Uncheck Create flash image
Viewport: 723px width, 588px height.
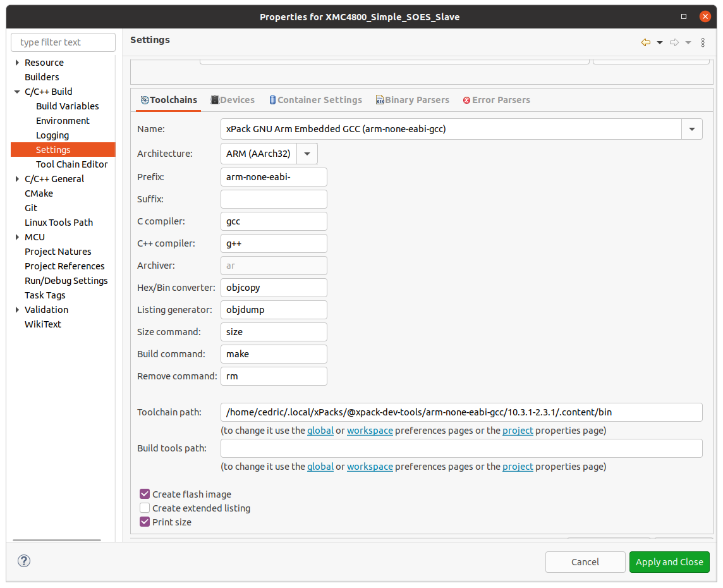(145, 494)
